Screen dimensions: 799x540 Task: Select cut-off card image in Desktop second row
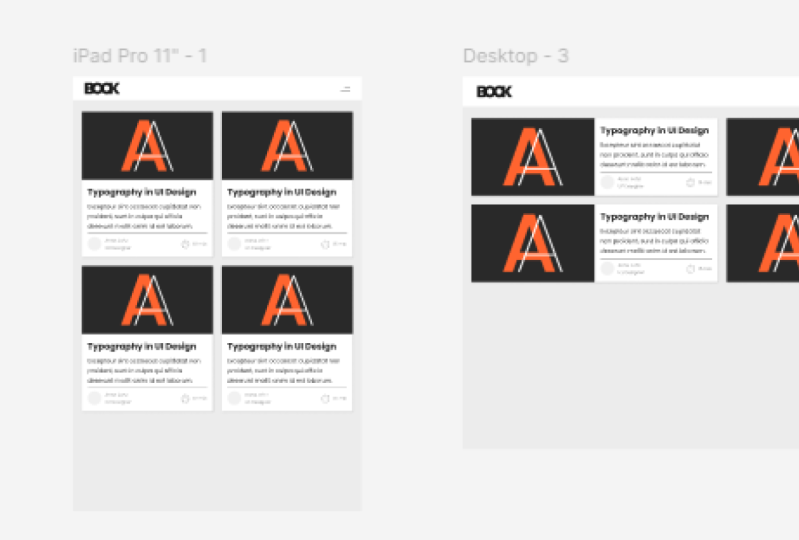point(763,244)
